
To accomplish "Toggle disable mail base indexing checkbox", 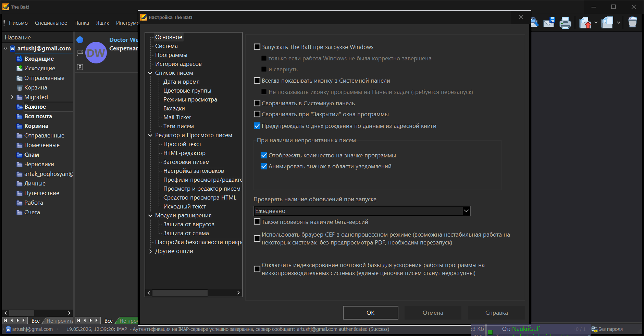I will [257, 269].
